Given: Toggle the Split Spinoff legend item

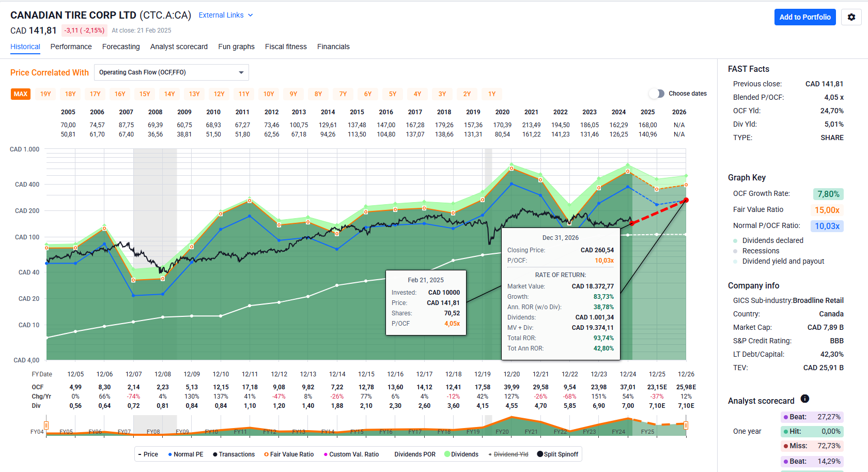Looking at the screenshot, I should click(557, 454).
